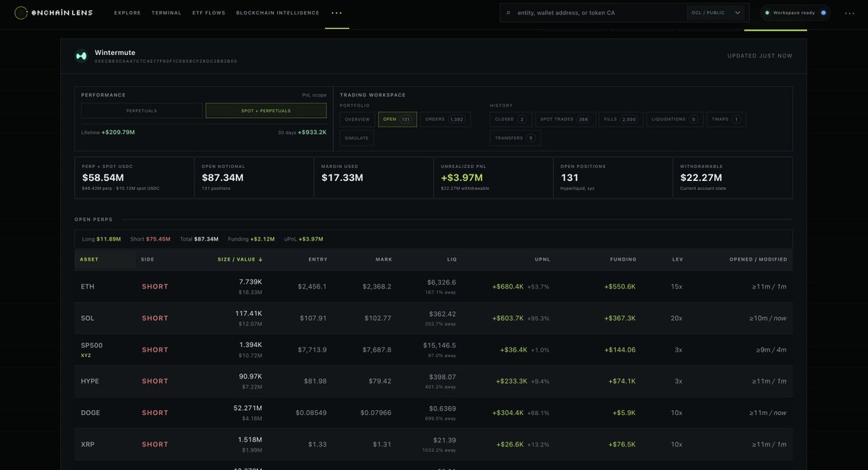
Task: Select the Open positions tab
Action: coord(397,119)
